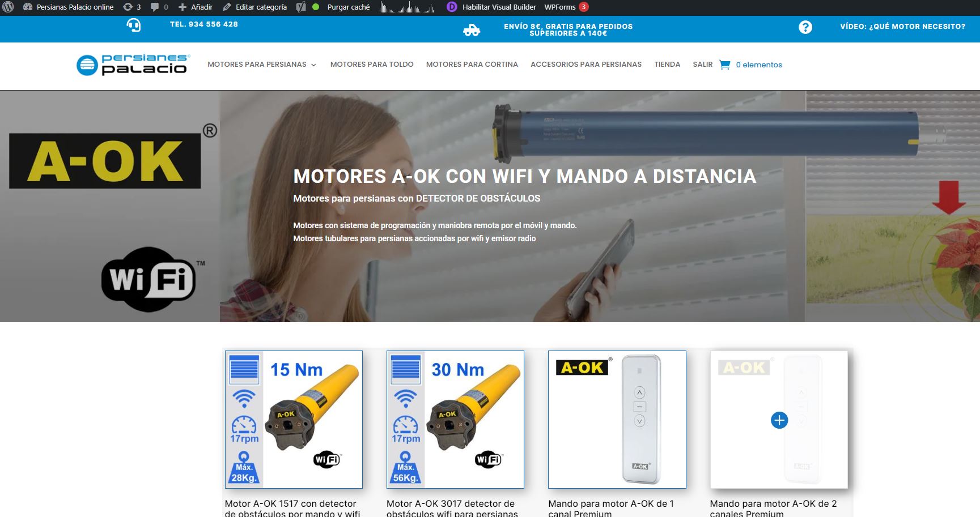Click the Máx. 56Kg weight icon
The width and height of the screenshot is (980, 517).
(x=406, y=468)
